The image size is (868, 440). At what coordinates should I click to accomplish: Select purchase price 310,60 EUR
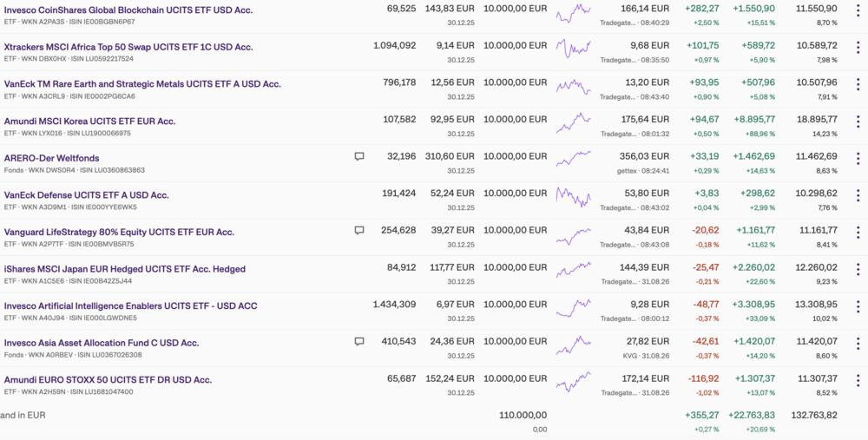click(450, 156)
